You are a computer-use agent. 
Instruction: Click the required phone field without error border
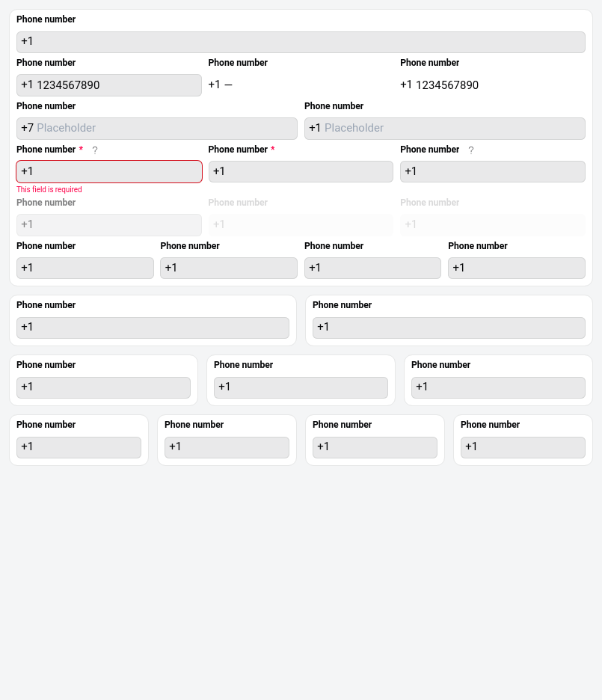(301, 172)
